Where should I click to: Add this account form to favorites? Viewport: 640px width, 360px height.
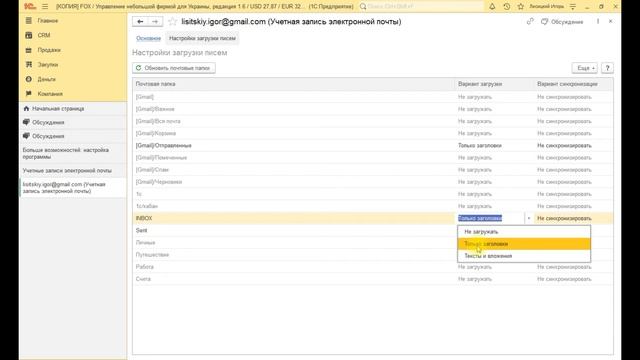(x=173, y=22)
